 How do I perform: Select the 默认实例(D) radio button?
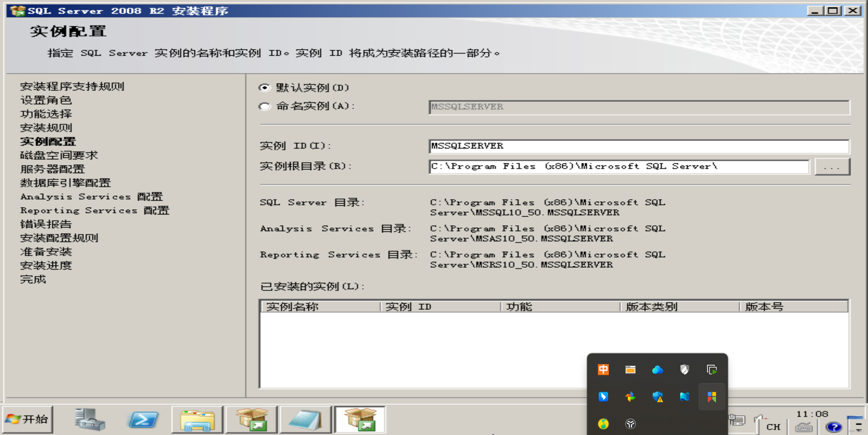[265, 88]
